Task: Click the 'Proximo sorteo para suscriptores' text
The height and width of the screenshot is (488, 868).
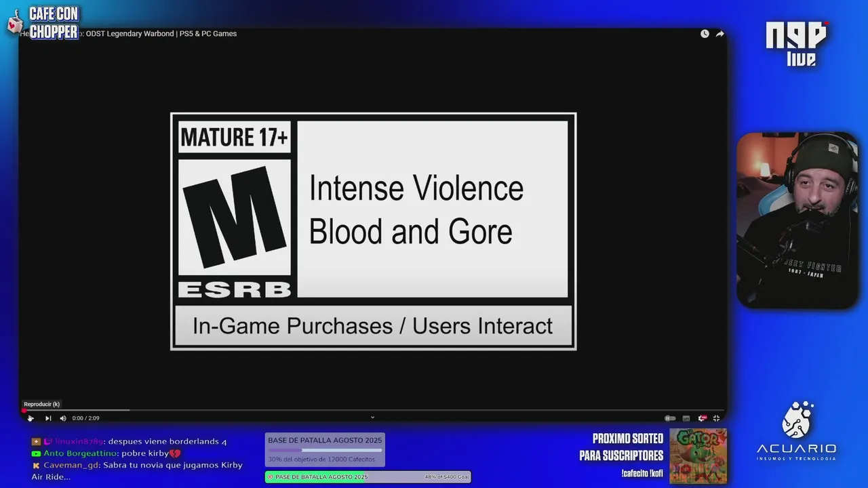Action: (x=621, y=447)
